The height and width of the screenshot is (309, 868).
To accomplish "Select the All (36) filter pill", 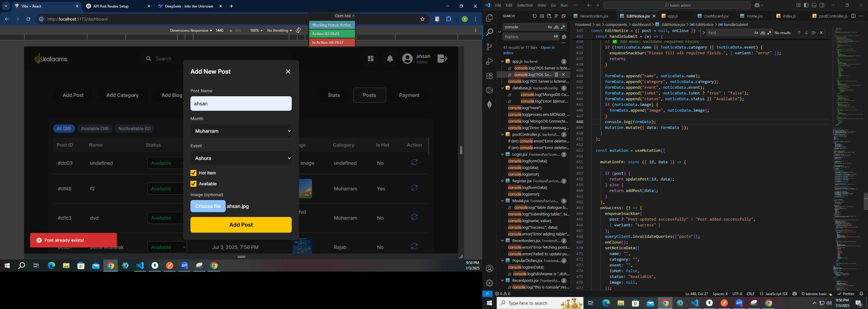I will tap(64, 129).
